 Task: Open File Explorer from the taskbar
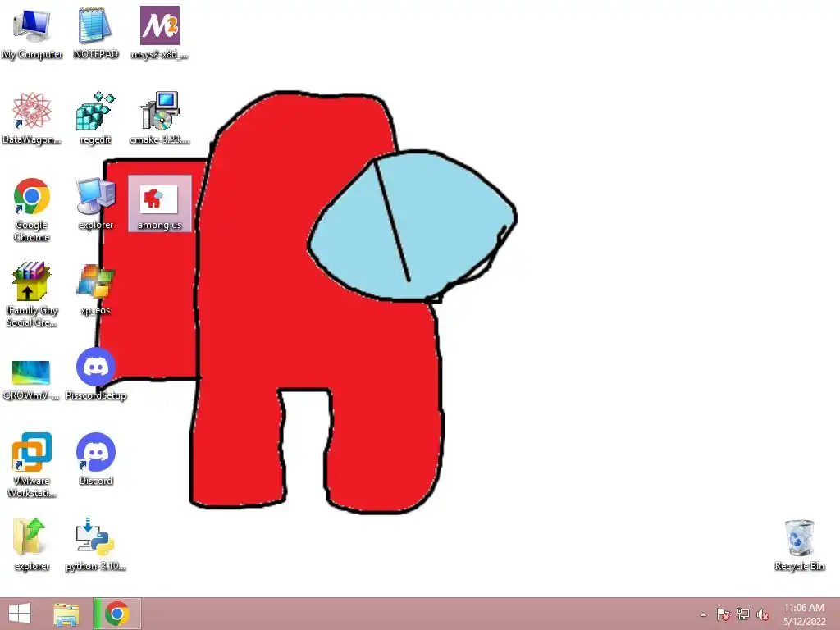coord(67,614)
